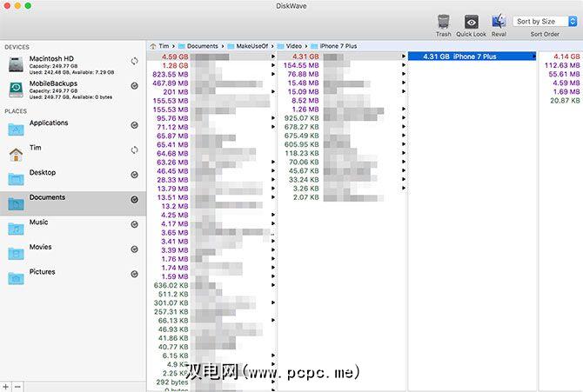Expand the 76.88 MB row arrow
583x392 pixels.
click(x=404, y=74)
